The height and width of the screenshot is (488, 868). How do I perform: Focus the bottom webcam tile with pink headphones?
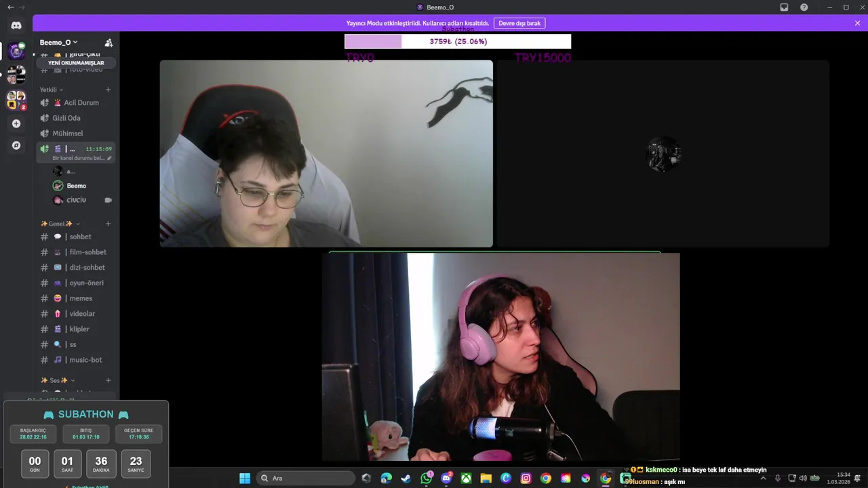pyautogui.click(x=500, y=357)
